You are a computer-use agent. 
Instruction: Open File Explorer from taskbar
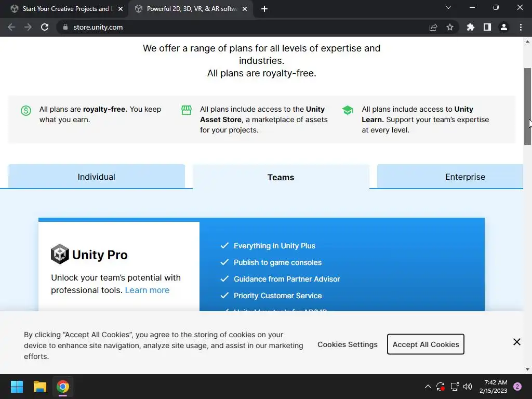[x=39, y=387]
